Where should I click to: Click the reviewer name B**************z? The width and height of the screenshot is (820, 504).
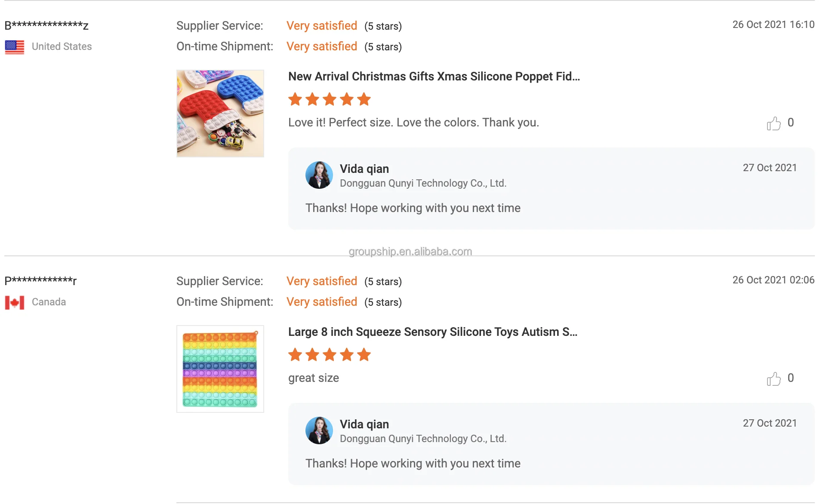(46, 25)
